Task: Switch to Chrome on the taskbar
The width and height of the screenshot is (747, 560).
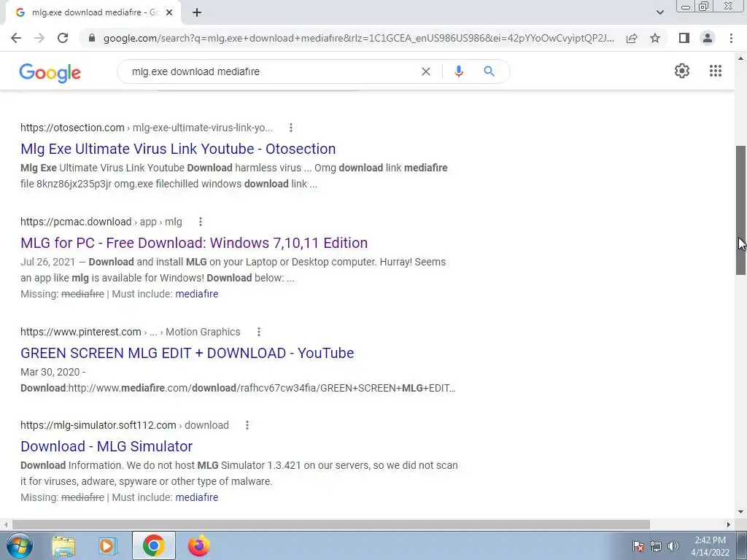Action: pyautogui.click(x=153, y=545)
